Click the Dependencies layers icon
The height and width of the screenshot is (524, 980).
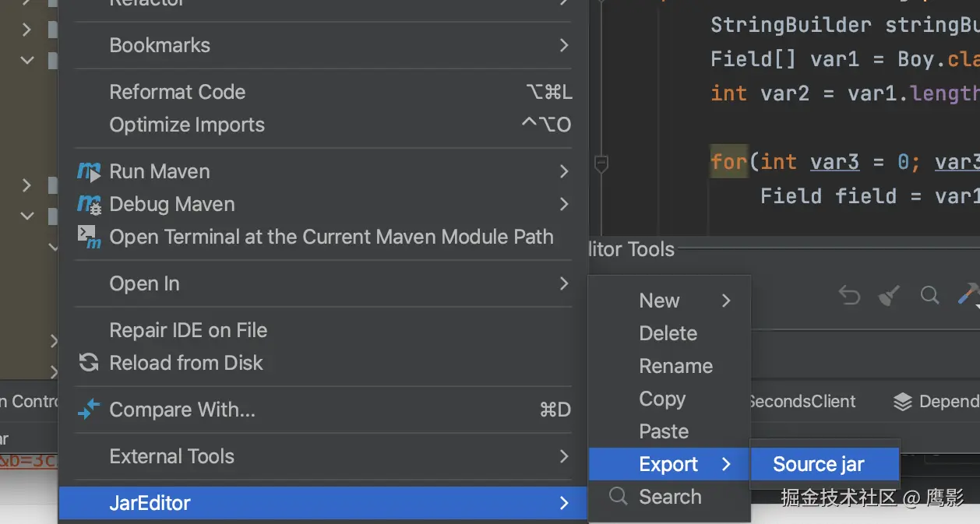(902, 402)
